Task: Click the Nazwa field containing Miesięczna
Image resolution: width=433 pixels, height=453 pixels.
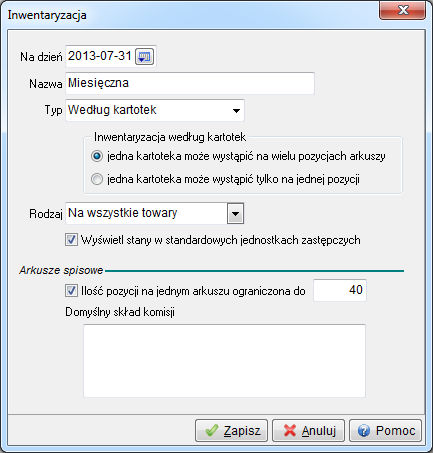Action: tap(190, 83)
